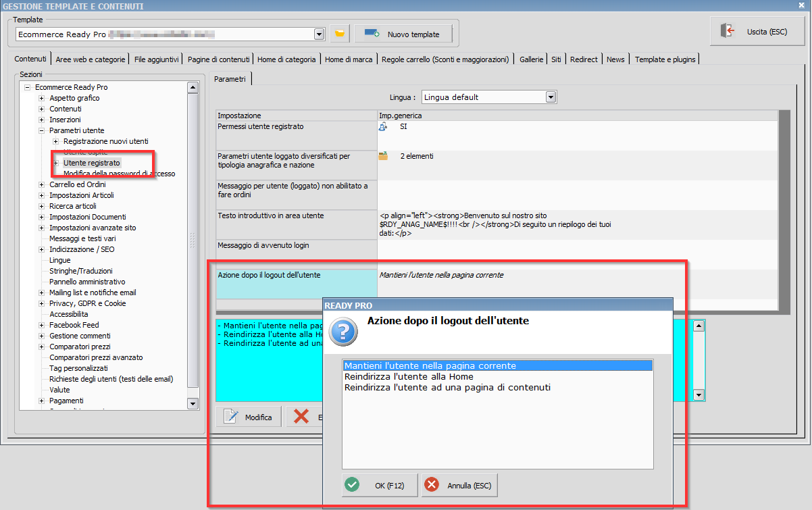Image resolution: width=812 pixels, height=510 pixels.
Task: Select Valute tree item
Action: 59,390
